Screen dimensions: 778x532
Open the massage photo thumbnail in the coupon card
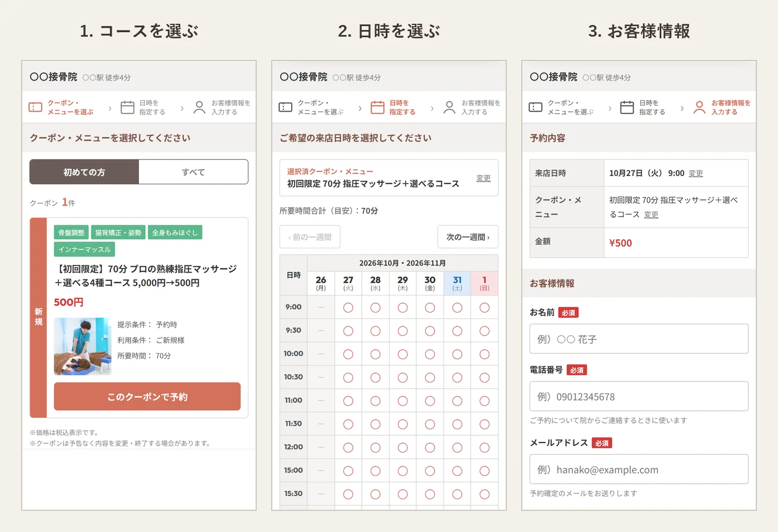[83, 347]
